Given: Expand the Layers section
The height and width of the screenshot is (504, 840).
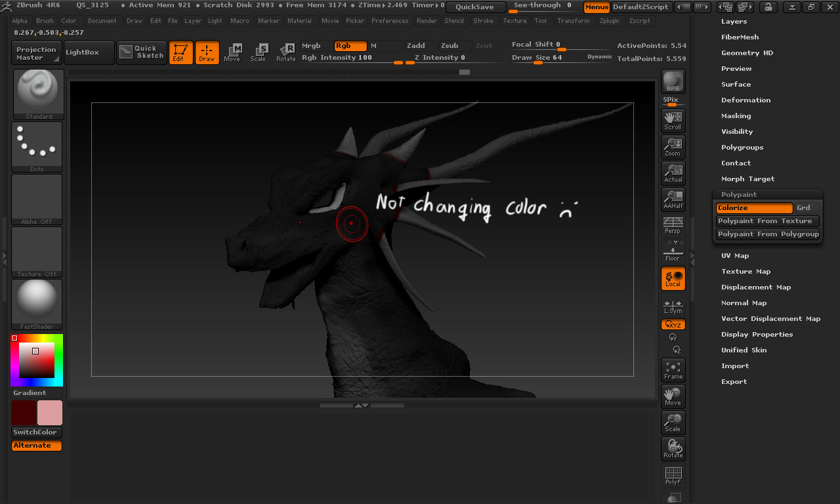Looking at the screenshot, I should click(x=734, y=21).
